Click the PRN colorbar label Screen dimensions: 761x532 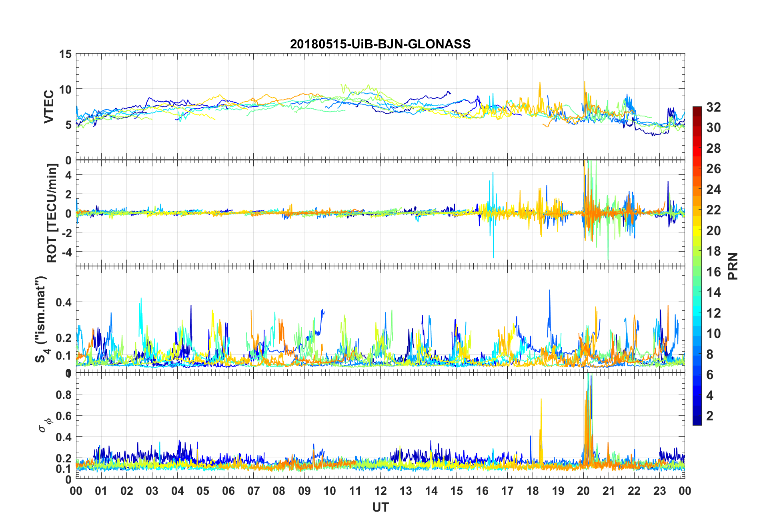click(733, 266)
